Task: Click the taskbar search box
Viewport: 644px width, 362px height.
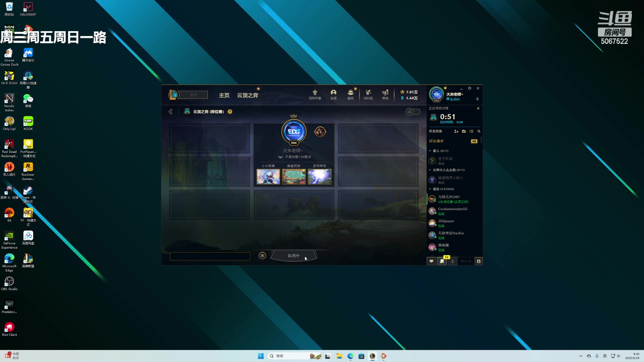Action: tap(295, 356)
